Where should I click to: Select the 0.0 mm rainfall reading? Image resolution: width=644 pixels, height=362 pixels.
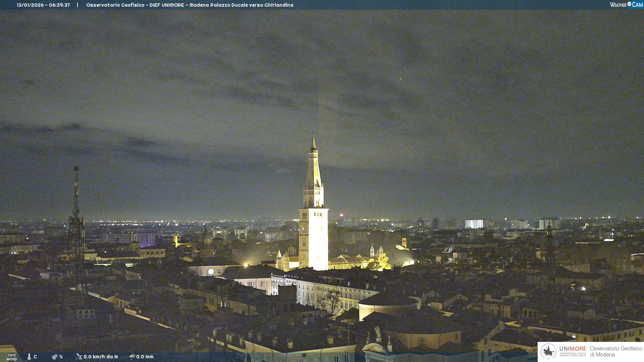(x=145, y=357)
